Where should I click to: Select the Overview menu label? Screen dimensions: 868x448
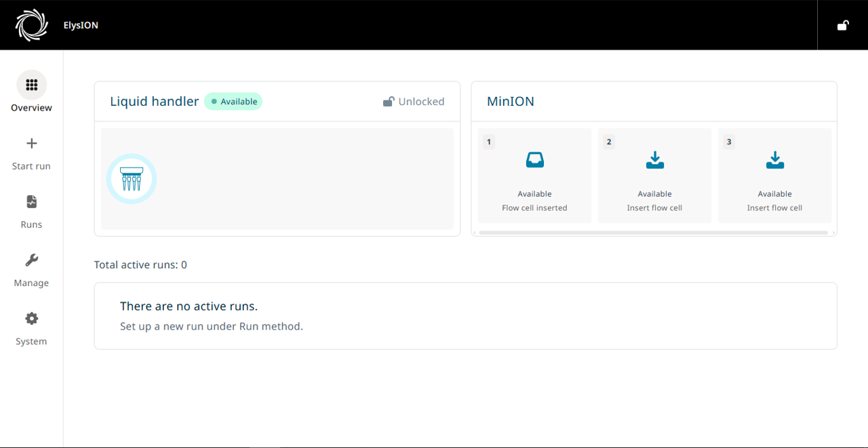pos(31,108)
